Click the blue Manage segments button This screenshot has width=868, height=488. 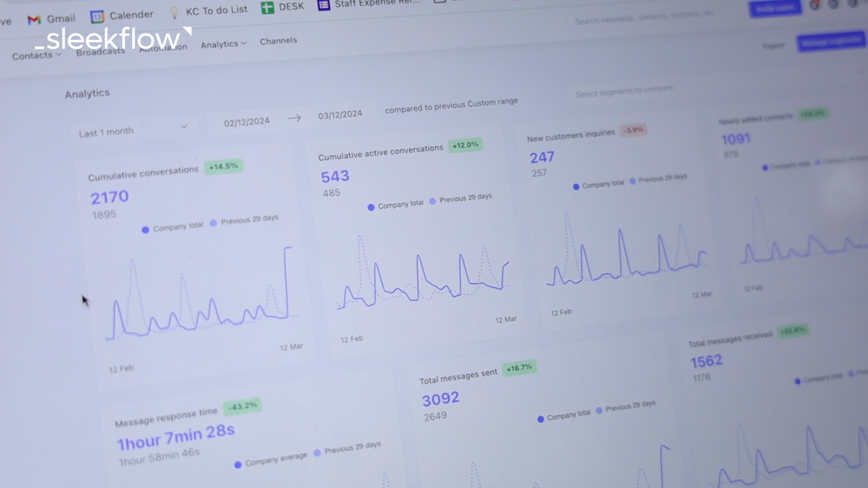click(831, 42)
